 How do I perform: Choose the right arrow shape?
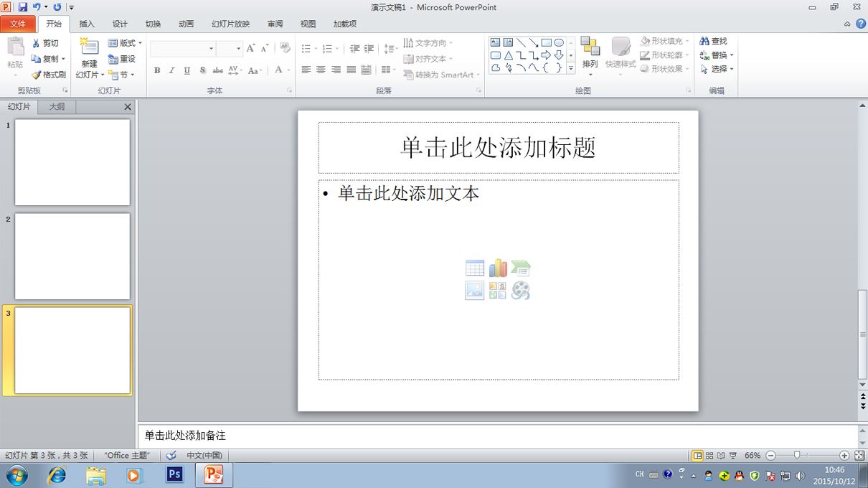(546, 55)
